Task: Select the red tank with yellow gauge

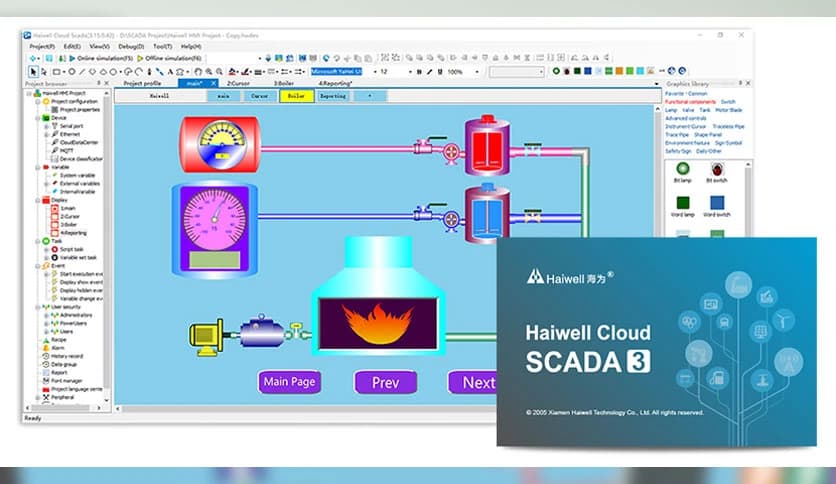Action: pos(220,144)
